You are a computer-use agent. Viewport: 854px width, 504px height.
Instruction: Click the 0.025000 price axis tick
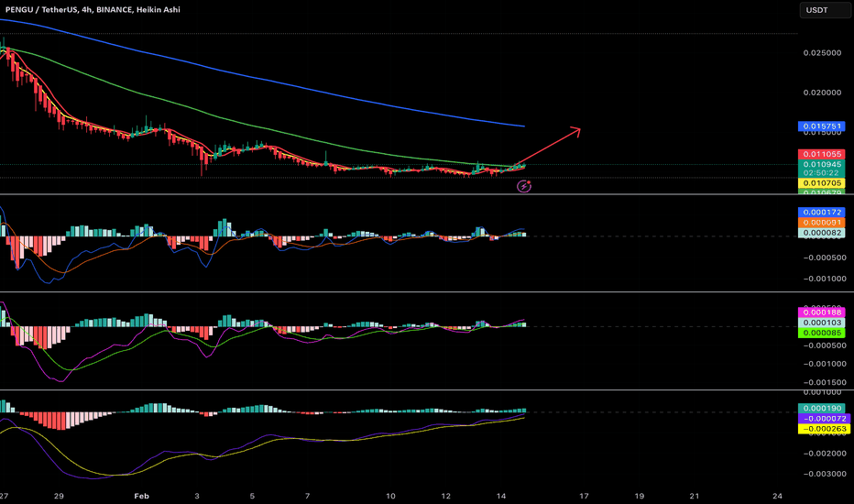[822, 53]
